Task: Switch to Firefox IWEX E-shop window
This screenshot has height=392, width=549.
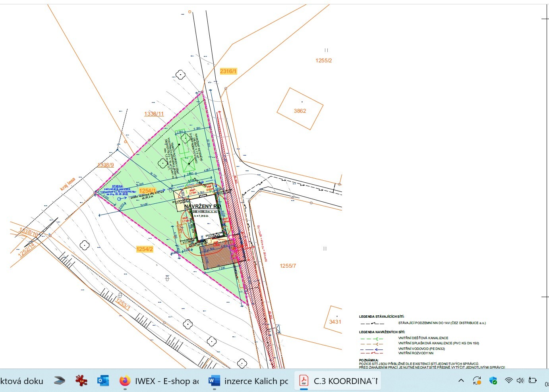Action: (159, 381)
